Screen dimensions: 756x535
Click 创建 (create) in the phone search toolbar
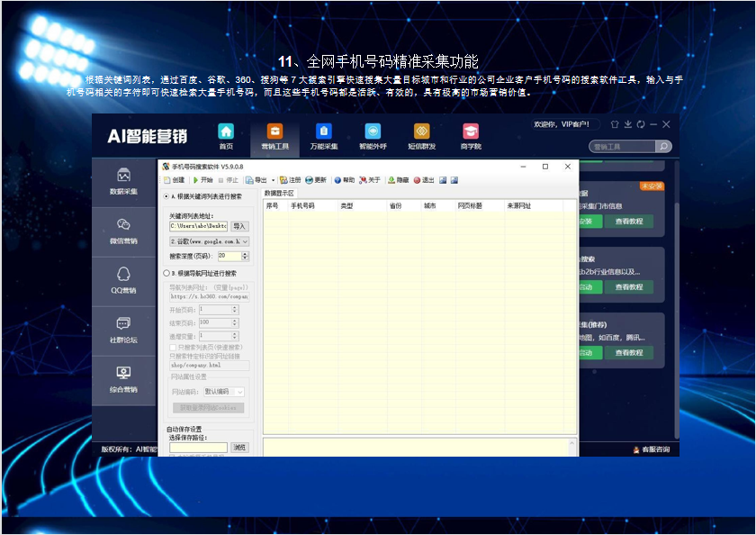175,180
